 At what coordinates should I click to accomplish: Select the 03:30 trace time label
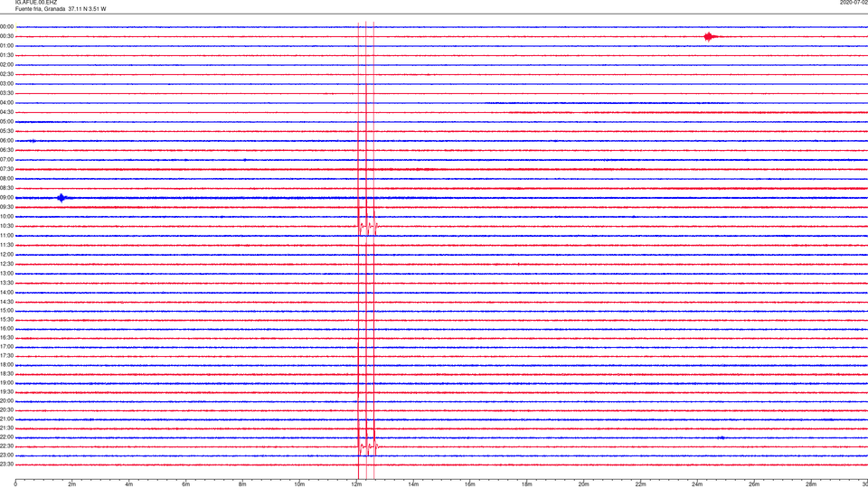[6, 93]
